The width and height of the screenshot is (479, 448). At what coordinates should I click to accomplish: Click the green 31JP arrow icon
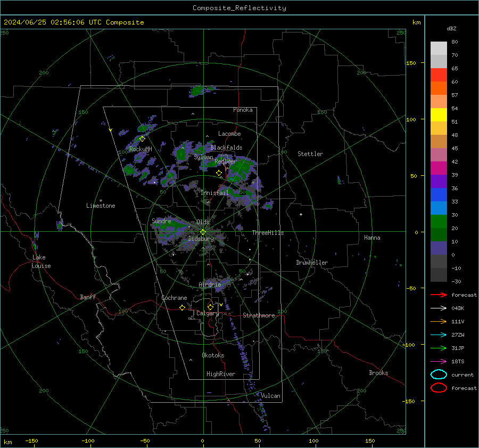[x=439, y=348]
